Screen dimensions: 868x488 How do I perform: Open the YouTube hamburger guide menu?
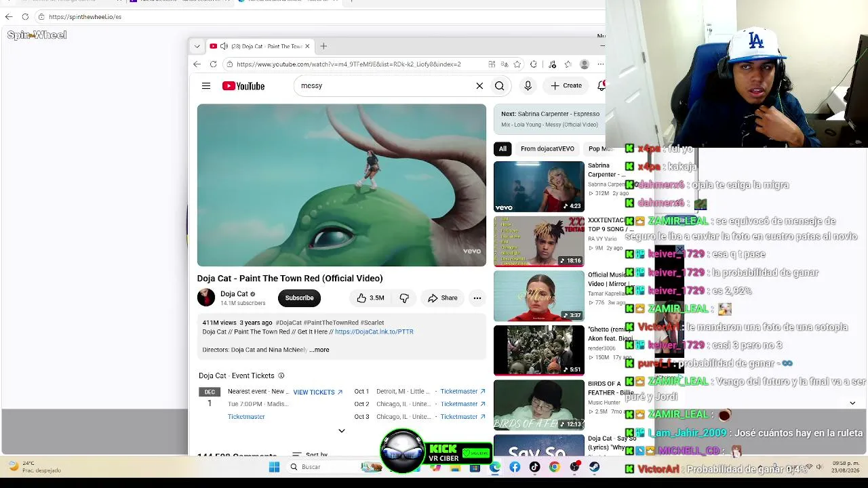coord(206,86)
